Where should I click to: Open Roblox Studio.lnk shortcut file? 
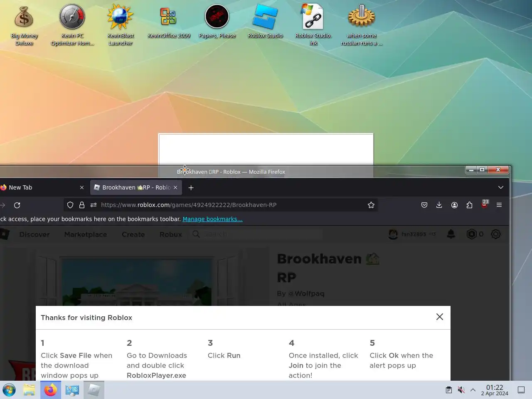[x=313, y=25]
